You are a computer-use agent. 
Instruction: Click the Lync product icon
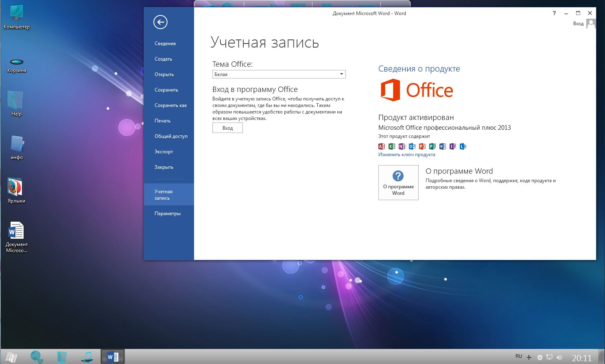coord(463,146)
